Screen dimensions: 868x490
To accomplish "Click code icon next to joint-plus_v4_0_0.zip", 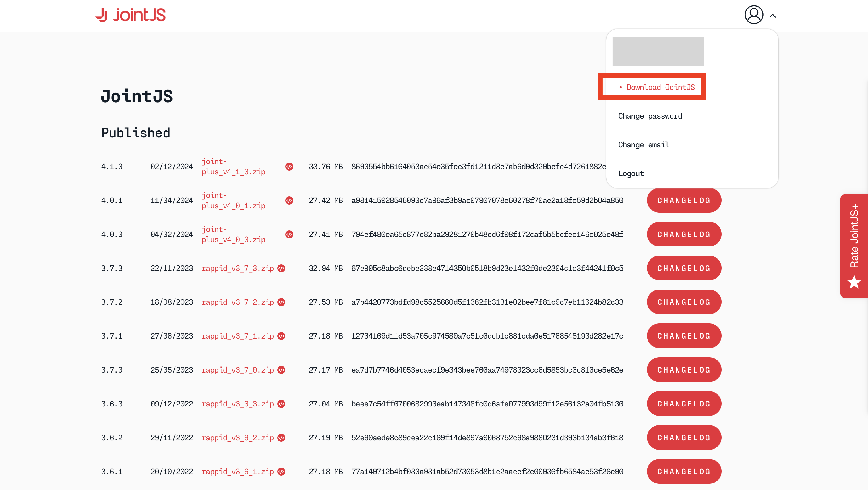I will (289, 234).
